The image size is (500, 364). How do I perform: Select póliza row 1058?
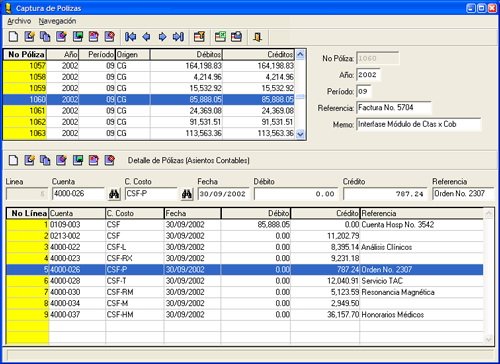click(x=149, y=77)
